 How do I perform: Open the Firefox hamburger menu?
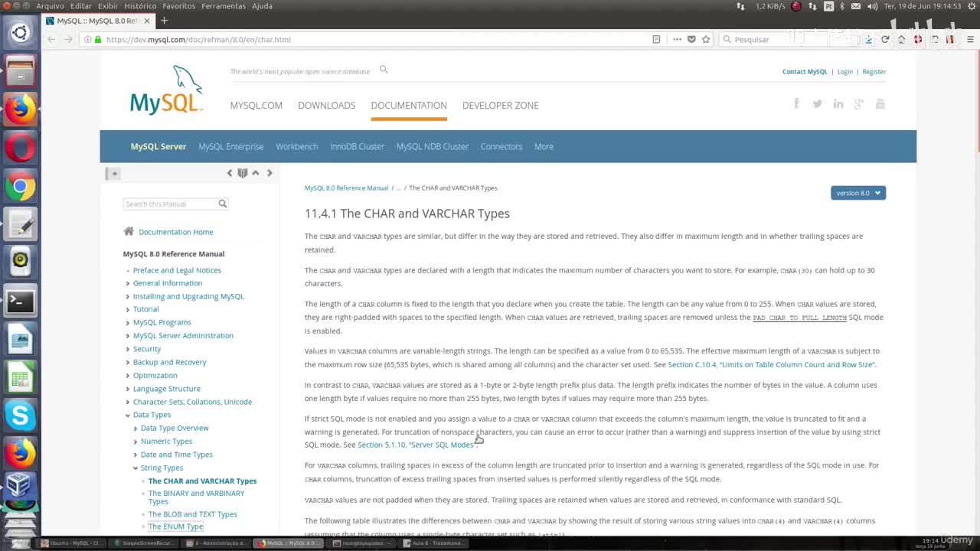tap(971, 39)
